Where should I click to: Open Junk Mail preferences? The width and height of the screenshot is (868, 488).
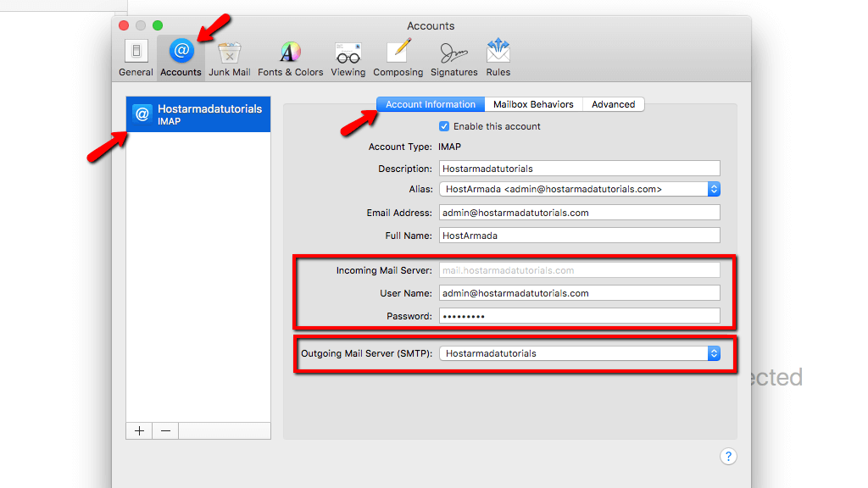(x=229, y=58)
